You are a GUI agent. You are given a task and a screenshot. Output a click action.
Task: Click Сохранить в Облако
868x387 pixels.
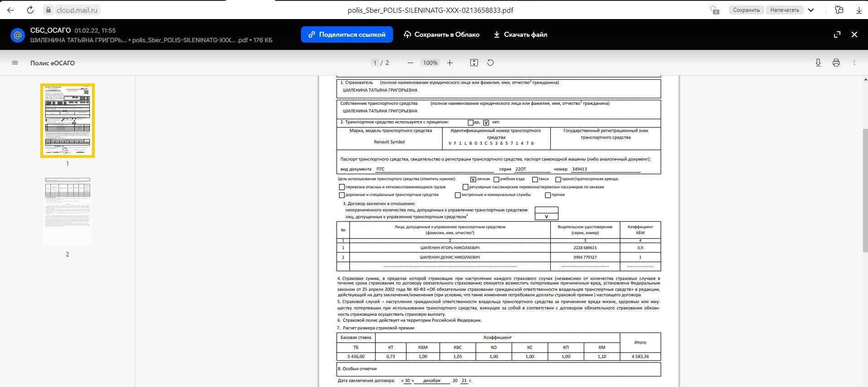coord(441,34)
